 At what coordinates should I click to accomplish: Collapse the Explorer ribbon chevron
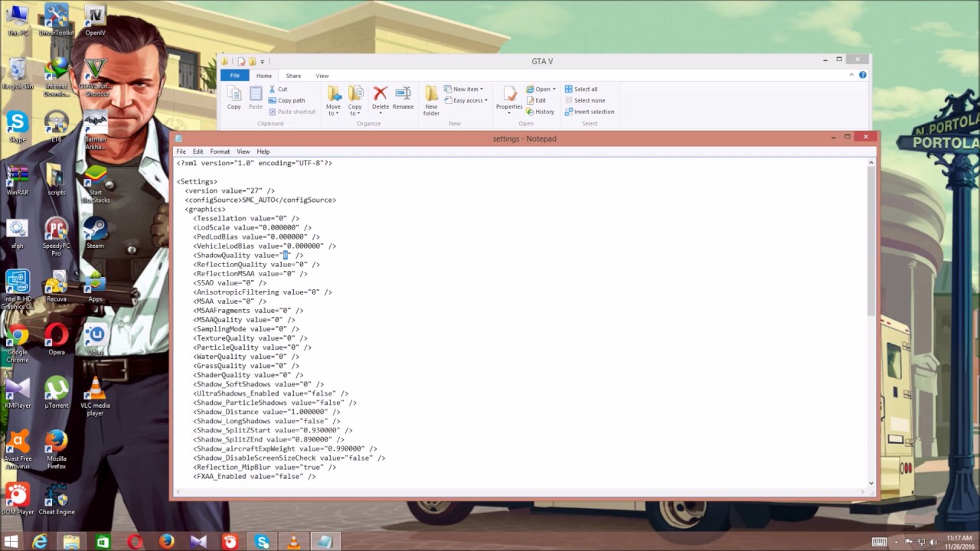click(x=851, y=75)
